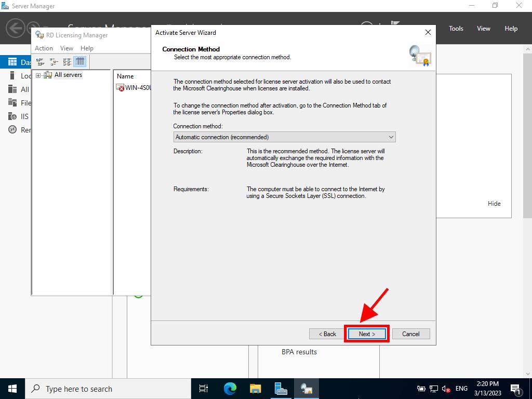Open Microsoft Edge from the taskbar
Image resolution: width=532 pixels, height=399 pixels.
tap(230, 389)
